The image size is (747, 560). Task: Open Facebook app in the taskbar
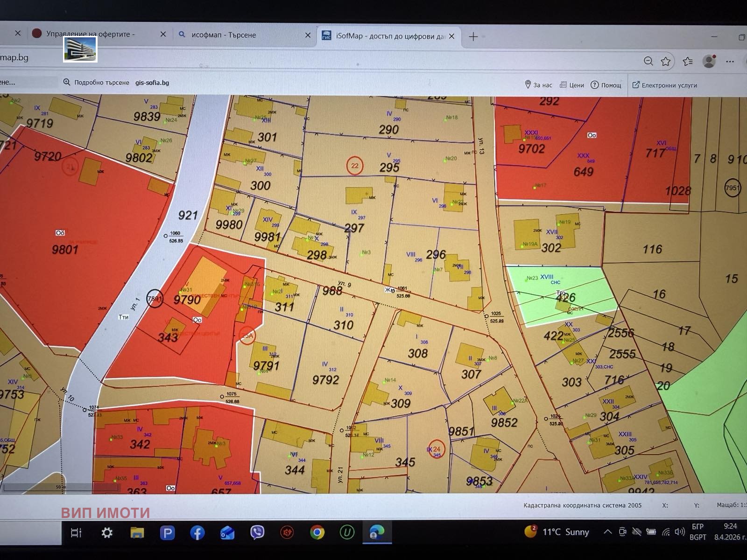pos(197,532)
